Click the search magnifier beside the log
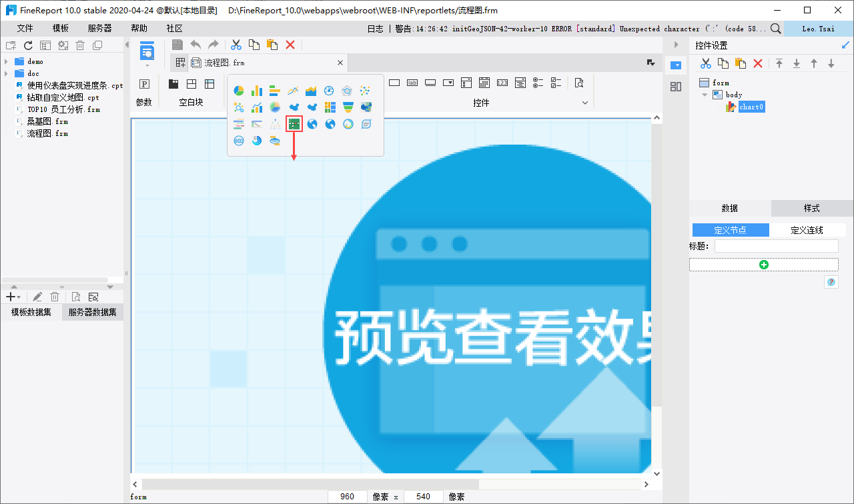This screenshot has width=854, height=504. click(x=776, y=29)
